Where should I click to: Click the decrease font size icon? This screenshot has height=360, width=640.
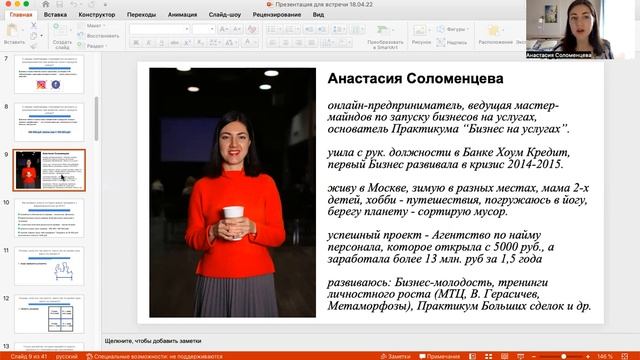(236, 29)
